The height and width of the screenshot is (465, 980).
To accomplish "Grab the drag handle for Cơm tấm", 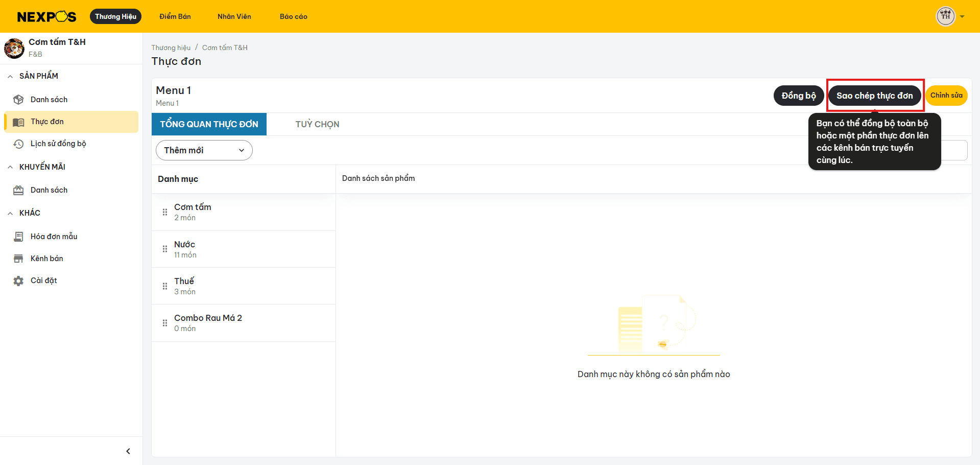I will coord(165,212).
